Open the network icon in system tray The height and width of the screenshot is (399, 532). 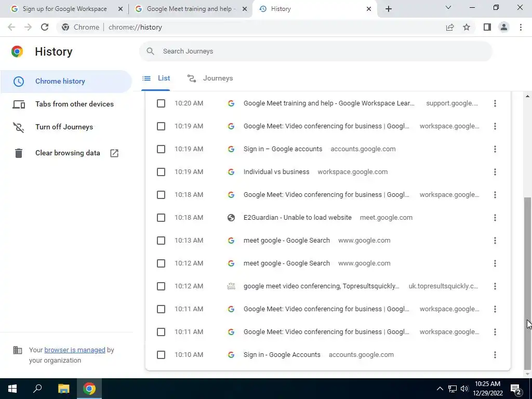453,389
